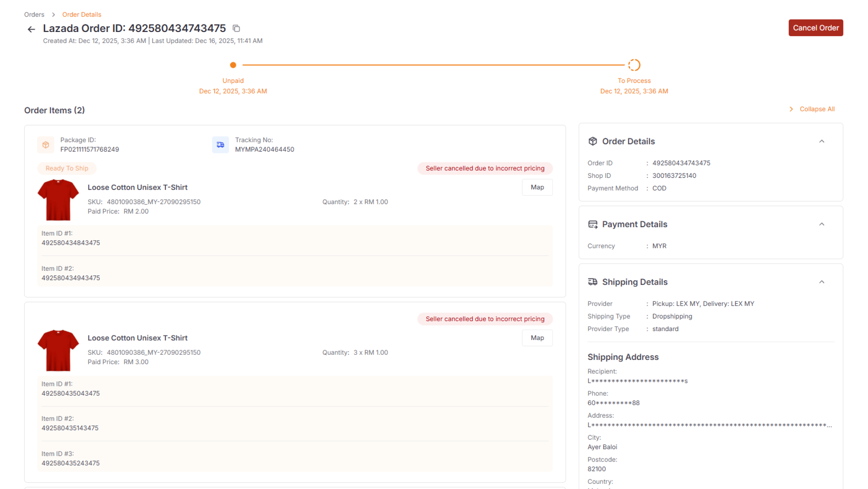Click Collapse All above the order items
Screen dimensions: 868x489
tap(816, 109)
